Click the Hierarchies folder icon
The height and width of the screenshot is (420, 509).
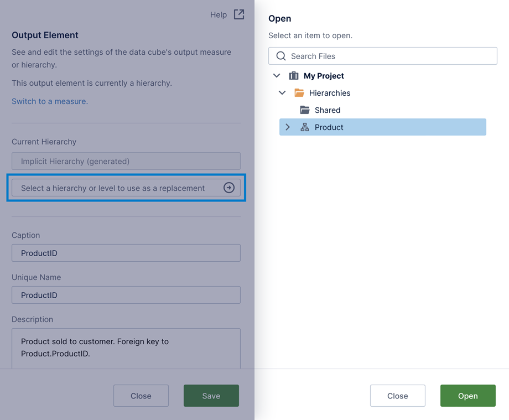coord(299,93)
